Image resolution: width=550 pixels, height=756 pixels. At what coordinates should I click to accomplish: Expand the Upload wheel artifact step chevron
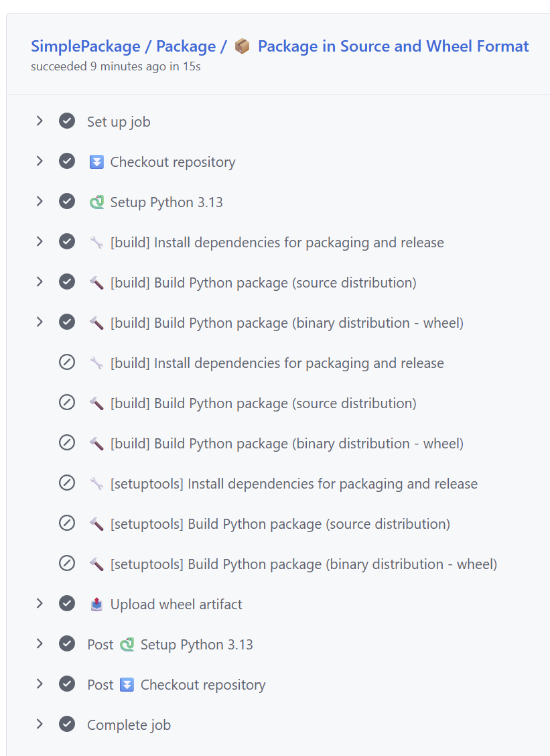click(40, 604)
